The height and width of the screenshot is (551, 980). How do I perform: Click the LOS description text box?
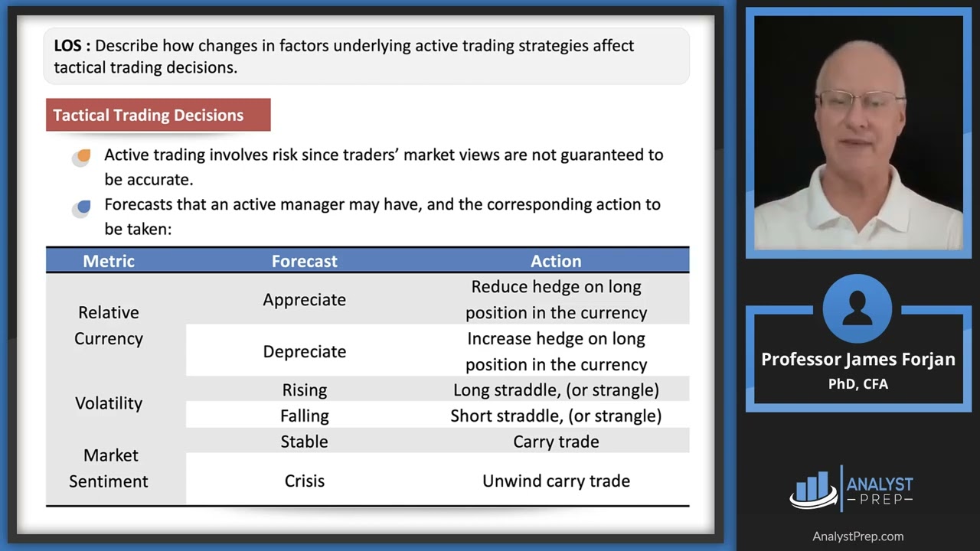[x=366, y=56]
